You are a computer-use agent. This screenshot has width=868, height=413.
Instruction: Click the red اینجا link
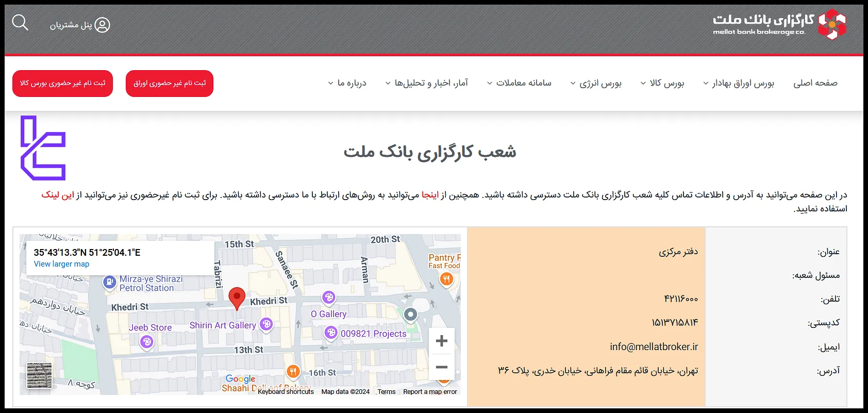point(430,195)
